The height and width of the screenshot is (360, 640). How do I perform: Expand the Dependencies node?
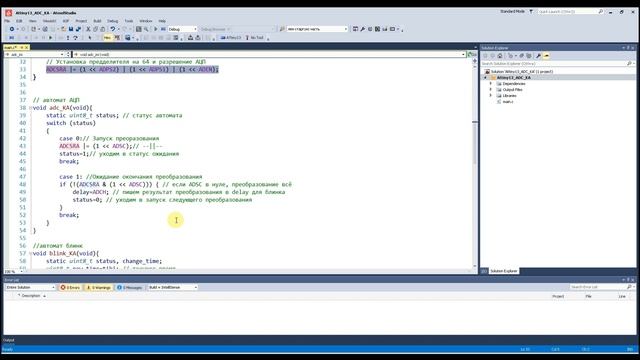tap(491, 83)
